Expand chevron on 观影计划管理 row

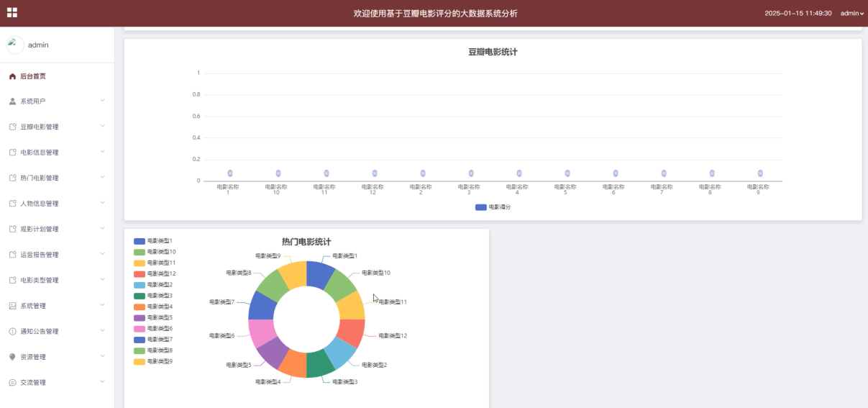pos(102,228)
